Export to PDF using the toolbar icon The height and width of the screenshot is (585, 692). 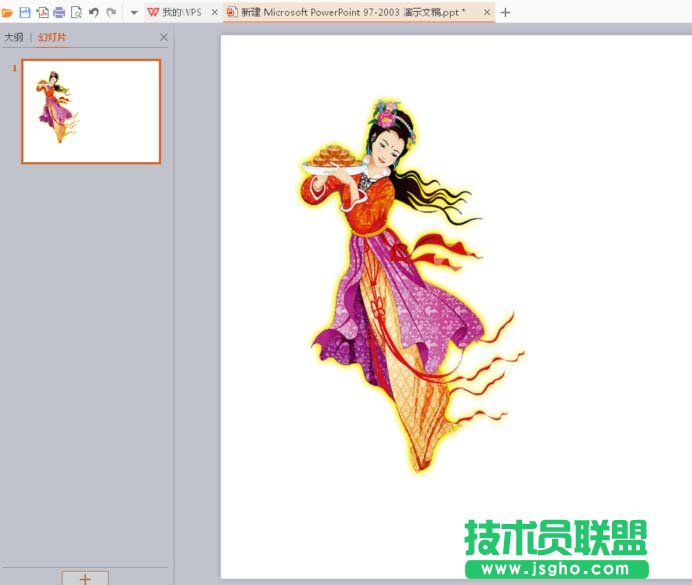coord(43,12)
